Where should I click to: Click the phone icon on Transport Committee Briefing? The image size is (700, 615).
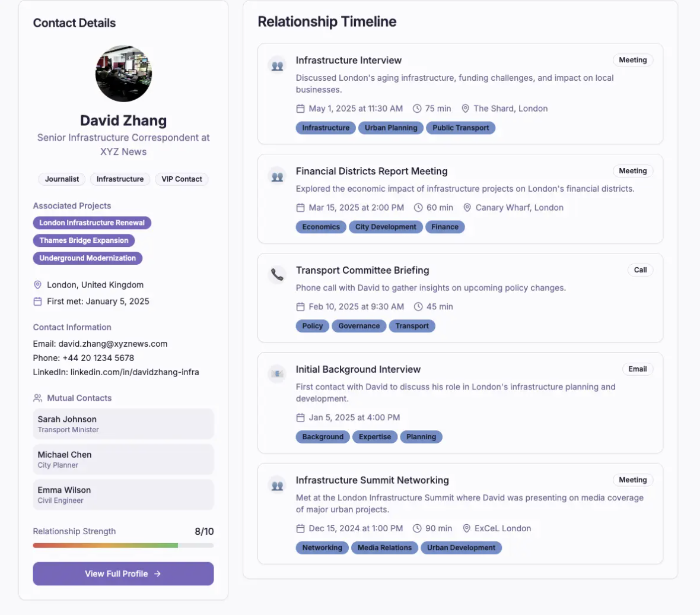[x=277, y=275]
